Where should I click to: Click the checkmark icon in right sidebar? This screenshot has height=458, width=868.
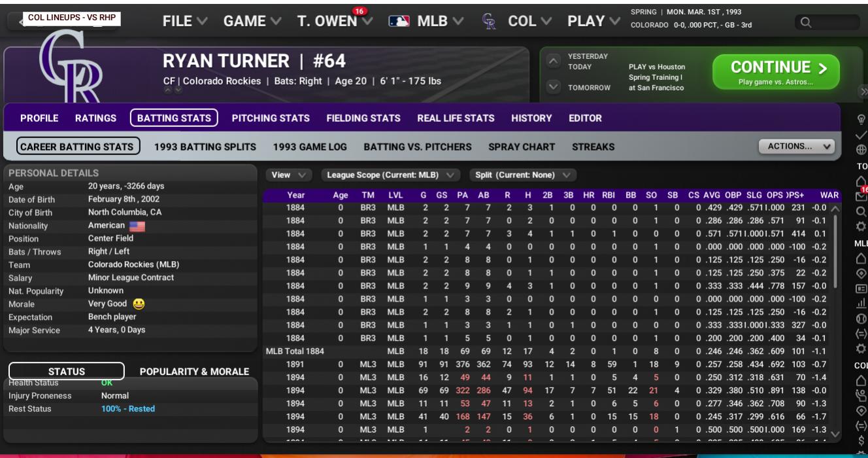pos(861,135)
